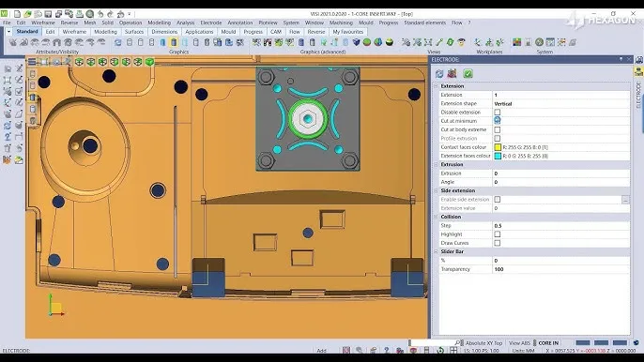Pick the yellow Contact faces colour swatch
The image size is (644, 362).
click(x=498, y=147)
